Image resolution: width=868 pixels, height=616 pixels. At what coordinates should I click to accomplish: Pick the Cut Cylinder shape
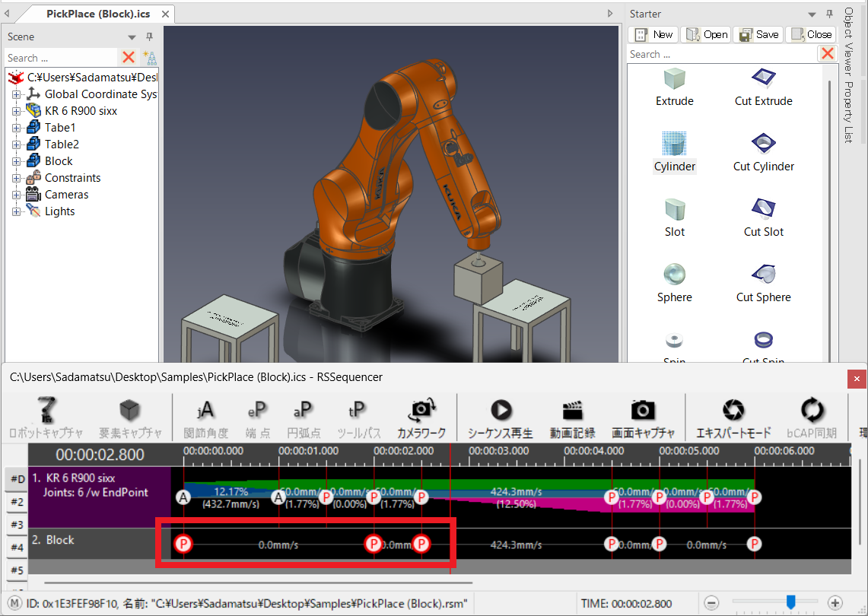[x=763, y=144]
